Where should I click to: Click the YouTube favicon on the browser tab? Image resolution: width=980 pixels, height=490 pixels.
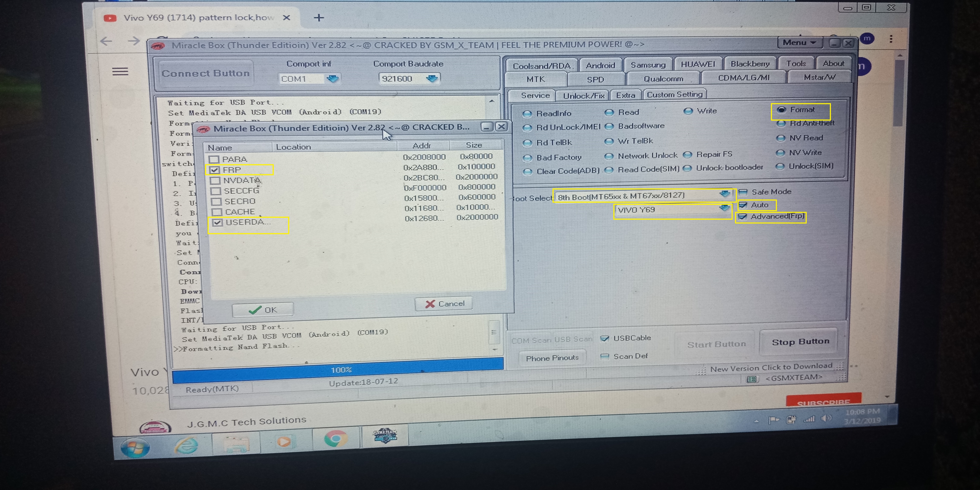(110, 18)
